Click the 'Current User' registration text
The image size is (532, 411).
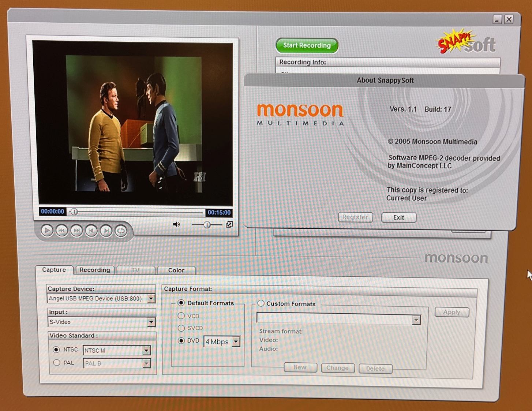(407, 198)
